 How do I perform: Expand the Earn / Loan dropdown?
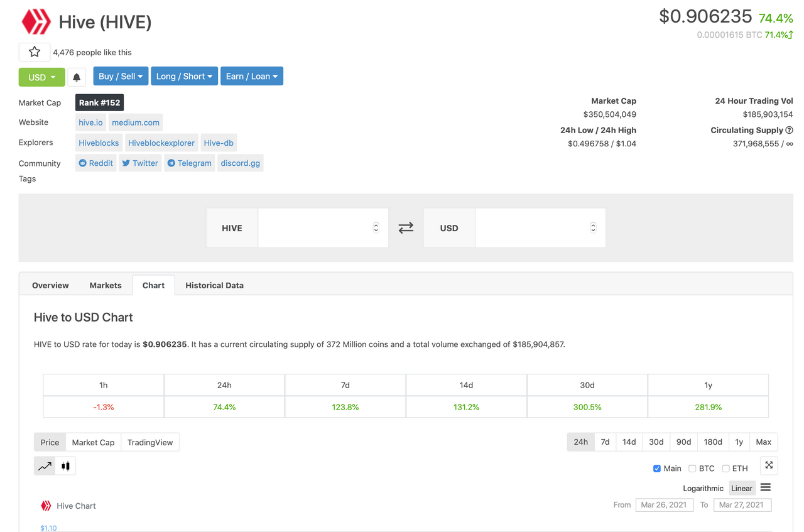(252, 76)
